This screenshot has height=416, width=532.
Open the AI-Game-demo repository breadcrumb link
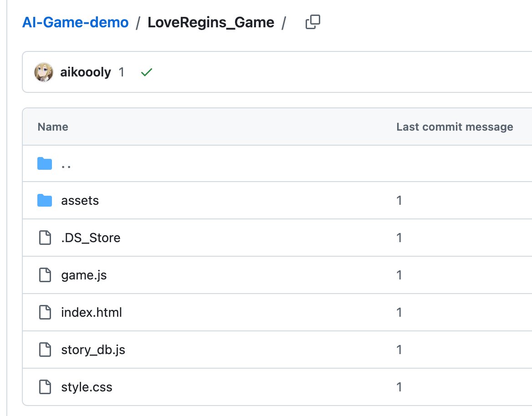[x=76, y=22]
